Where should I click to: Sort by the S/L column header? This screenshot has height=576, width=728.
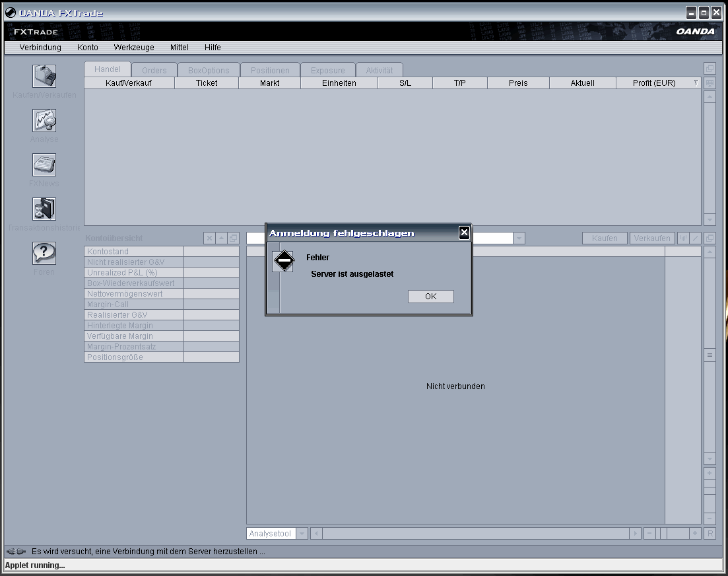405,83
